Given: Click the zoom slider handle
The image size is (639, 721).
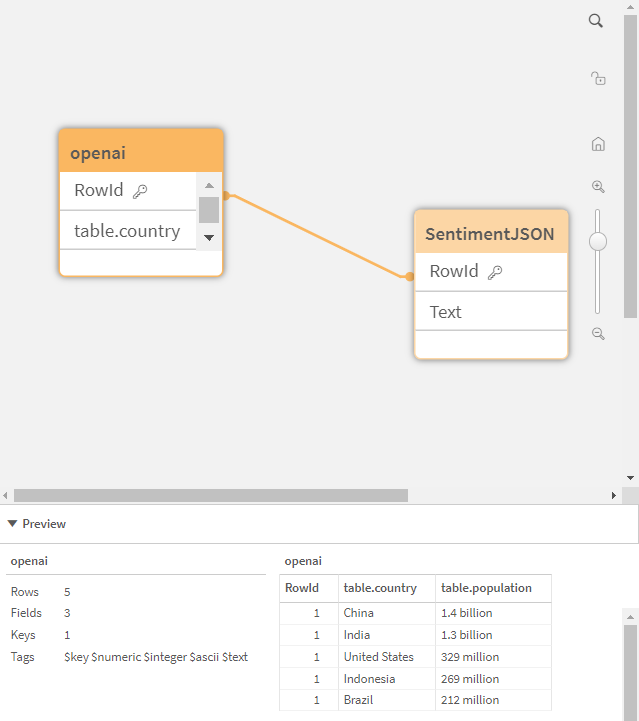Looking at the screenshot, I should [x=598, y=241].
